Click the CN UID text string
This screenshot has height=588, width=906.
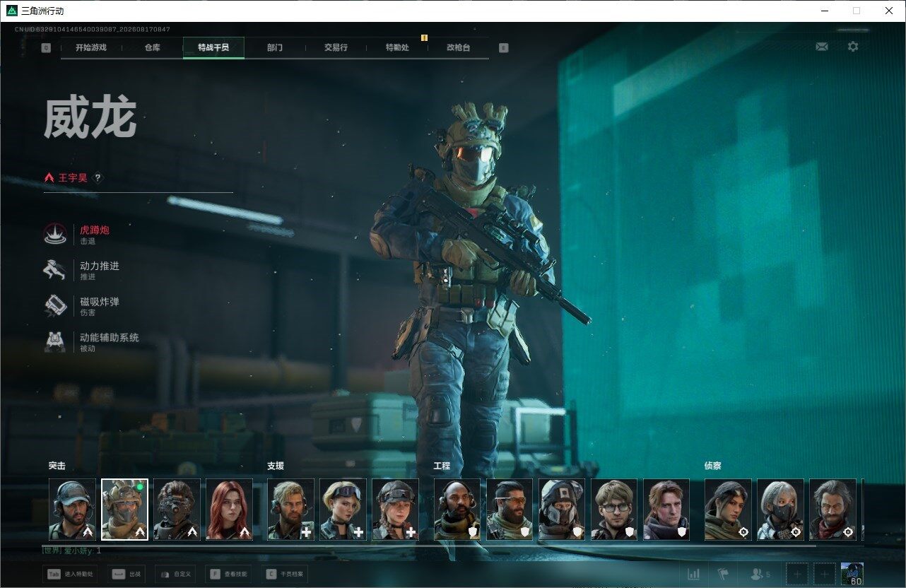coord(93,30)
